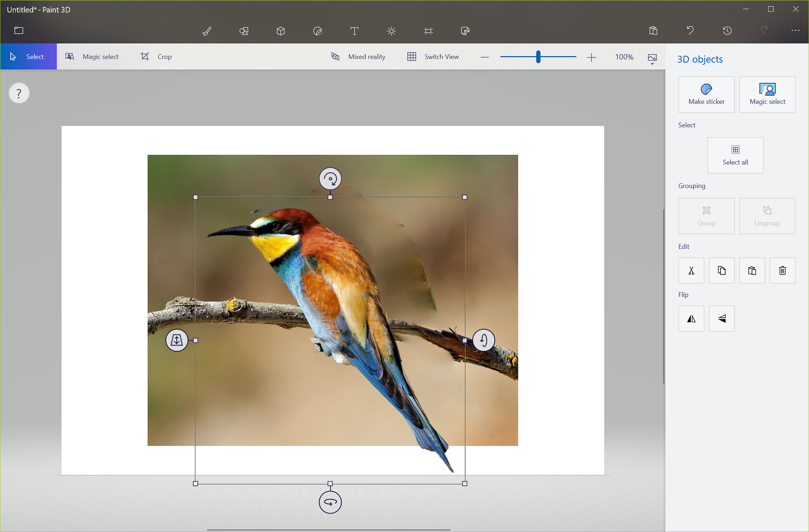
Task: Flip the selection horizontally
Action: click(x=691, y=319)
